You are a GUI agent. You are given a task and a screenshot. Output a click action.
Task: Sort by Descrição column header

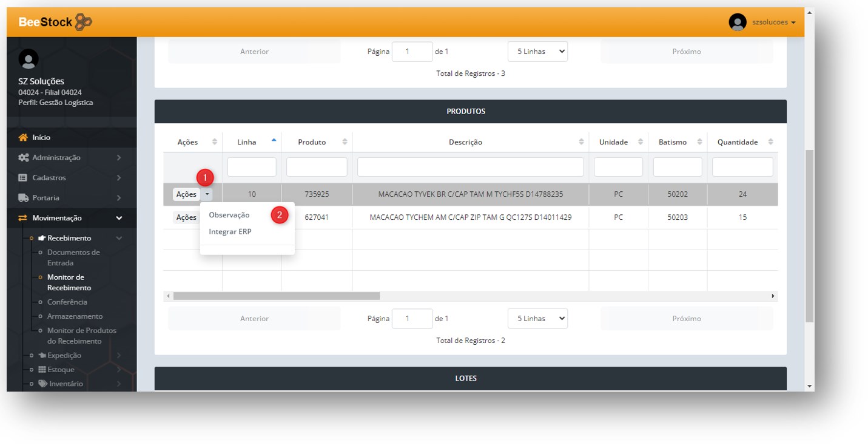465,142
